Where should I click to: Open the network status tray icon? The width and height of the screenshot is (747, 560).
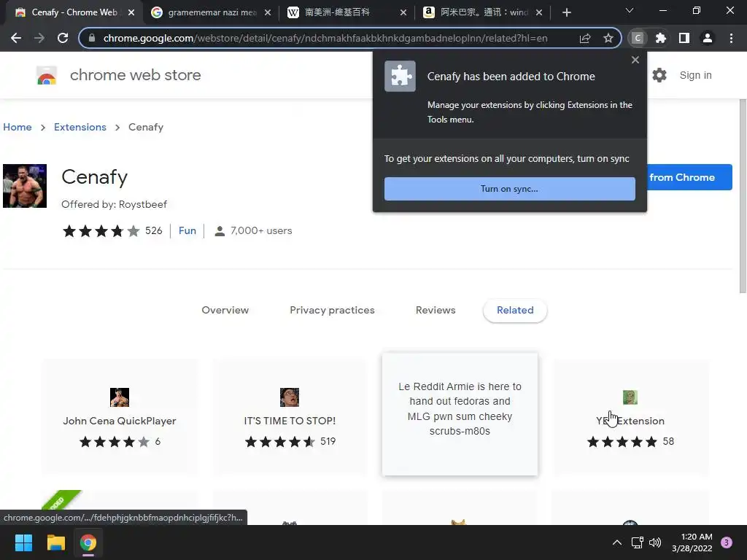(637, 542)
